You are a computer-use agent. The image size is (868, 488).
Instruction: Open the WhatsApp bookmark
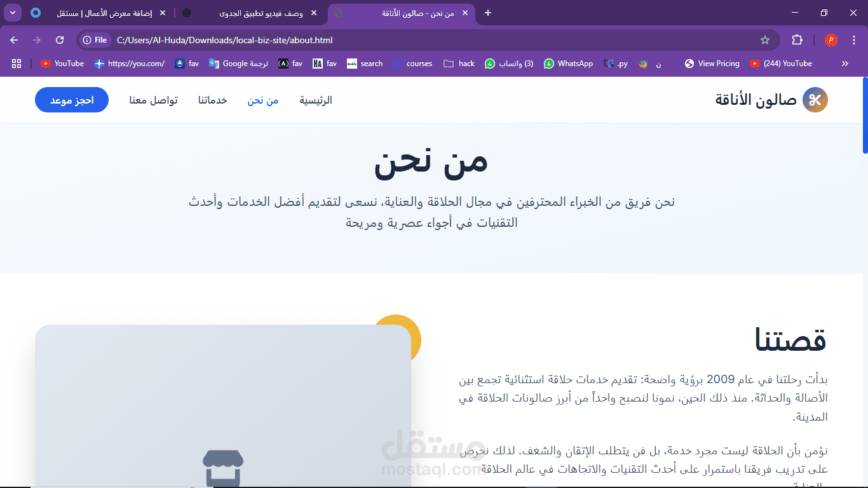point(569,64)
